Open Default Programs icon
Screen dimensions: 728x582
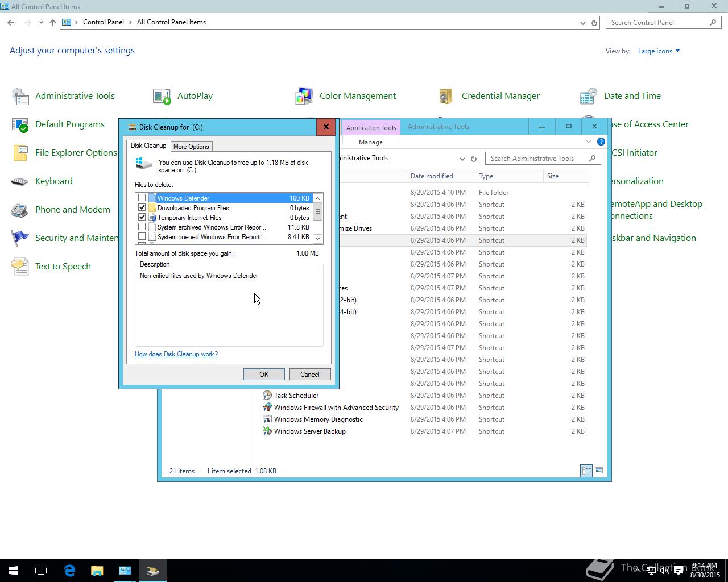coord(20,124)
